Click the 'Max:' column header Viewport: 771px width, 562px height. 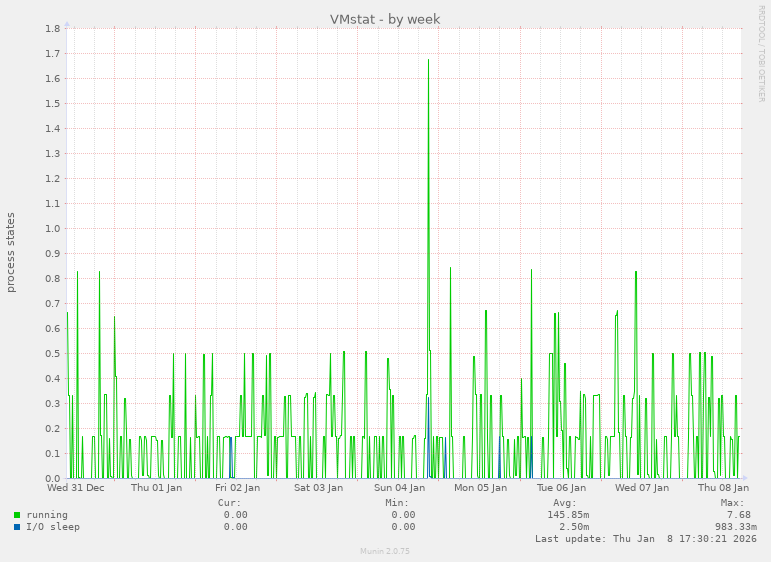point(733,502)
